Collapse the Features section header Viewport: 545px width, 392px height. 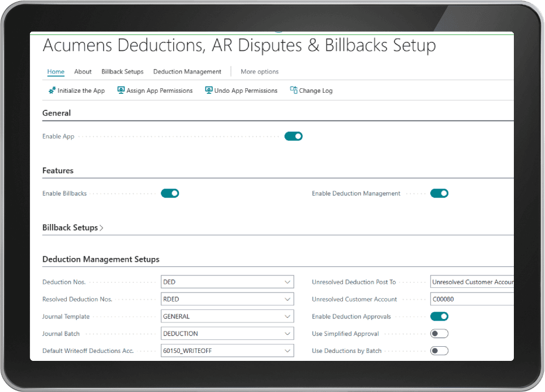[x=58, y=170]
